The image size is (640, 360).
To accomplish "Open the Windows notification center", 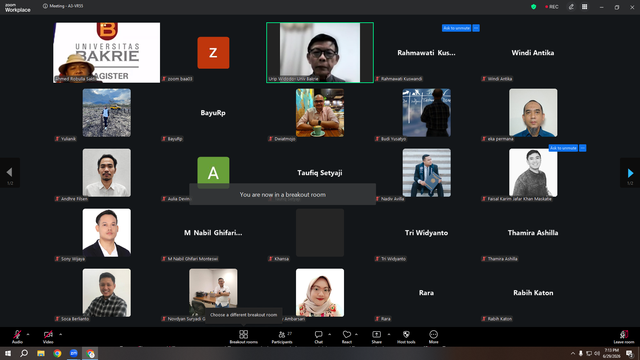I will coord(629,353).
